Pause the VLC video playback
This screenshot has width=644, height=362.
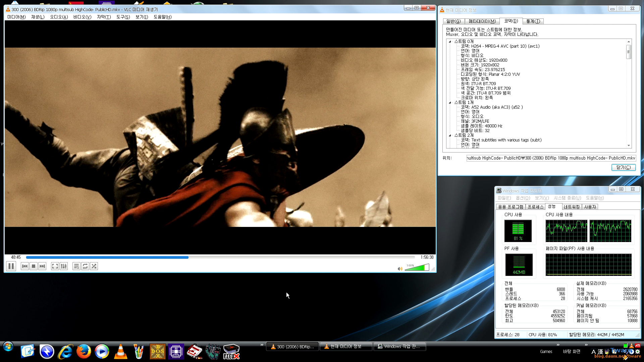(11, 266)
